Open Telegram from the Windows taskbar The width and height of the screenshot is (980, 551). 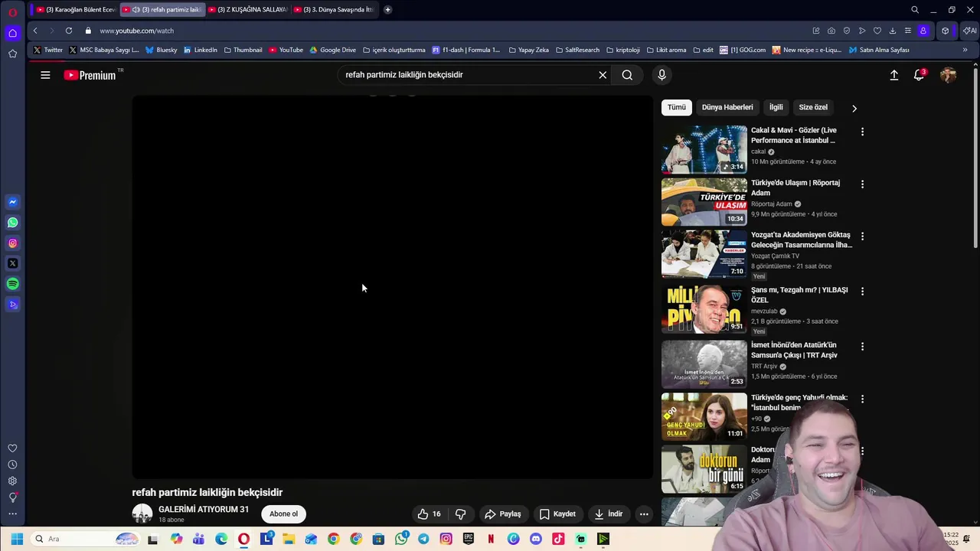423,539
